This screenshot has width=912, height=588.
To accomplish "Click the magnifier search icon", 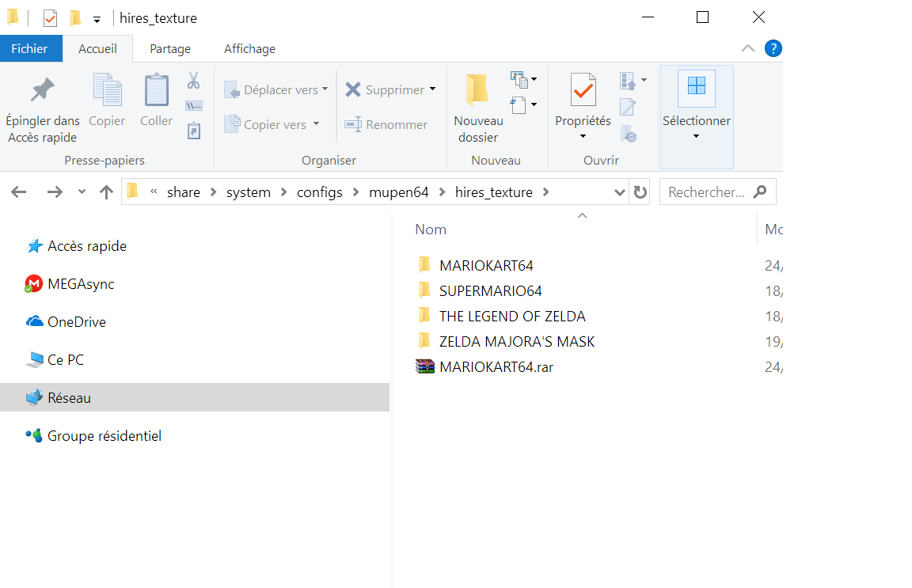I will (x=760, y=192).
